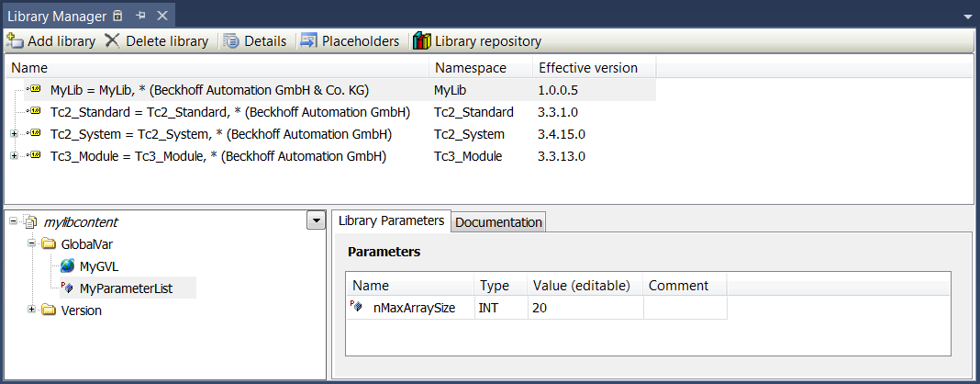Sort by the Effective version column header

(594, 68)
